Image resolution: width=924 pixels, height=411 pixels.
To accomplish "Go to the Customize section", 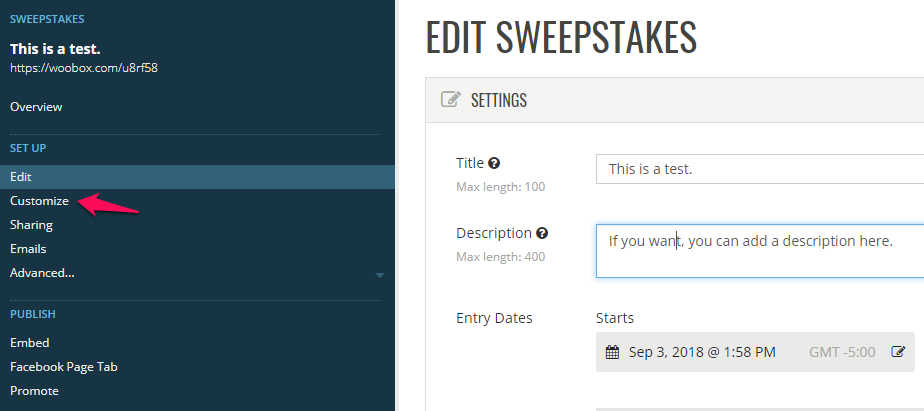I will click(39, 201).
